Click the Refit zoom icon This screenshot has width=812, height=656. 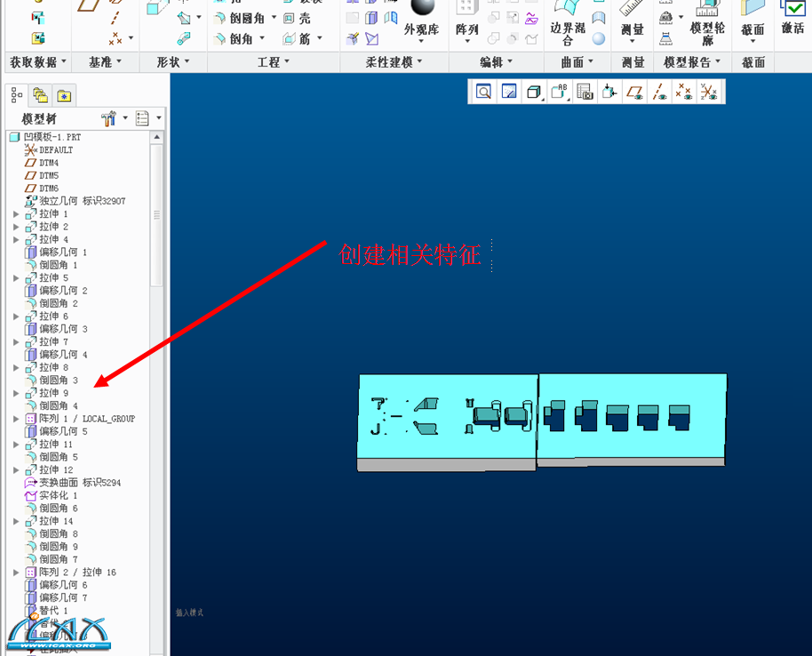483,92
